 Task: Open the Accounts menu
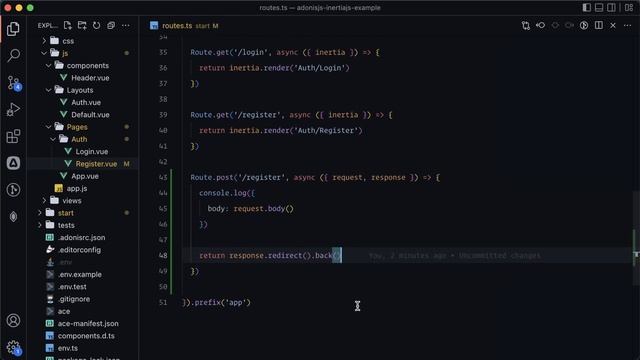click(13, 320)
